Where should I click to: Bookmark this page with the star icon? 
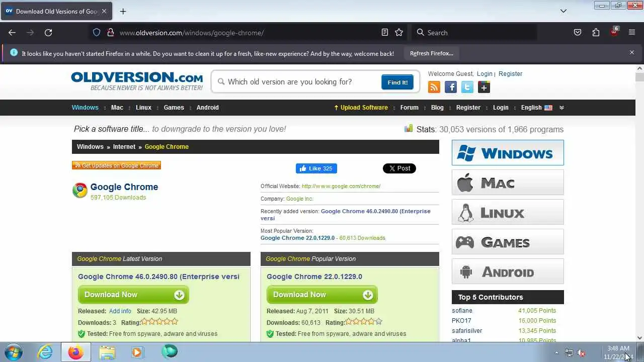[x=399, y=33]
